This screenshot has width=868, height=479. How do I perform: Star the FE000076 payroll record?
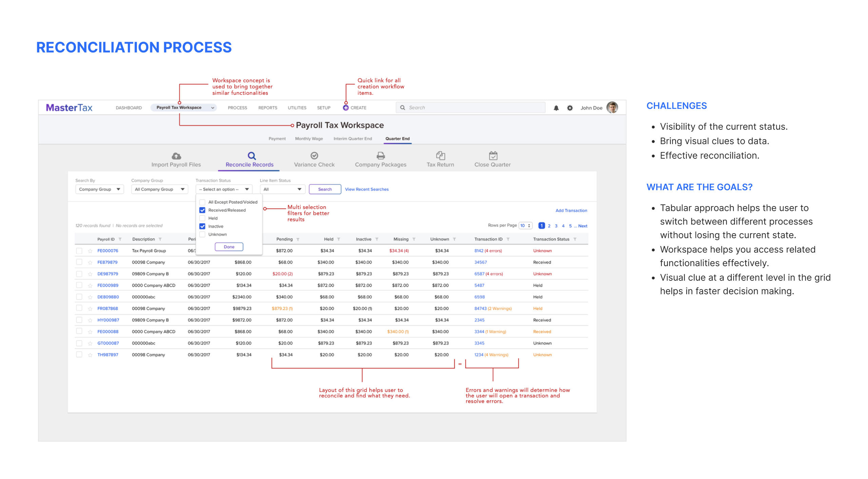coord(90,251)
